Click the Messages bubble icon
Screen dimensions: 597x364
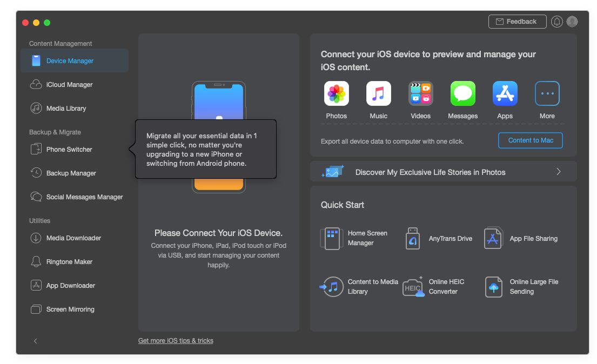point(462,94)
